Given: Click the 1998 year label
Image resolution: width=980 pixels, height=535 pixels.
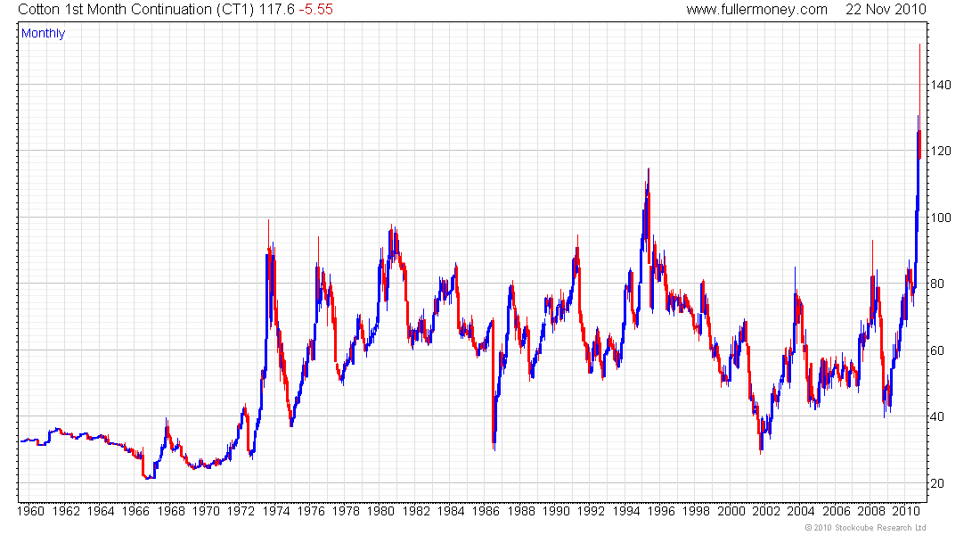Looking at the screenshot, I should 696,511.
